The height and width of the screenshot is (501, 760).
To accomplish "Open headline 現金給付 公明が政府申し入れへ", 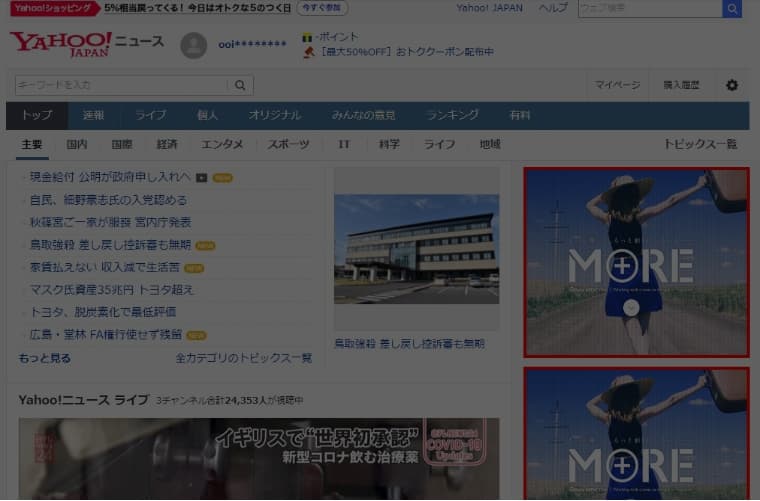I will (x=110, y=177).
